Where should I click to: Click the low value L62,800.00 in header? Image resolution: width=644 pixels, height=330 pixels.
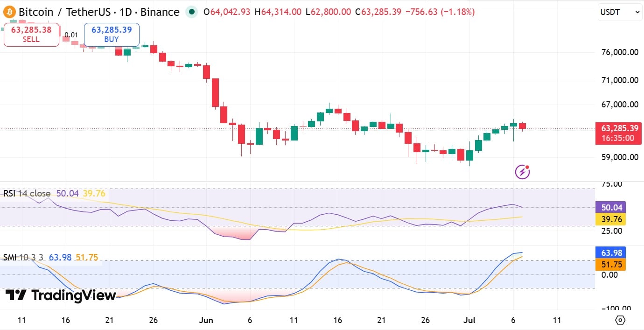pyautogui.click(x=328, y=12)
